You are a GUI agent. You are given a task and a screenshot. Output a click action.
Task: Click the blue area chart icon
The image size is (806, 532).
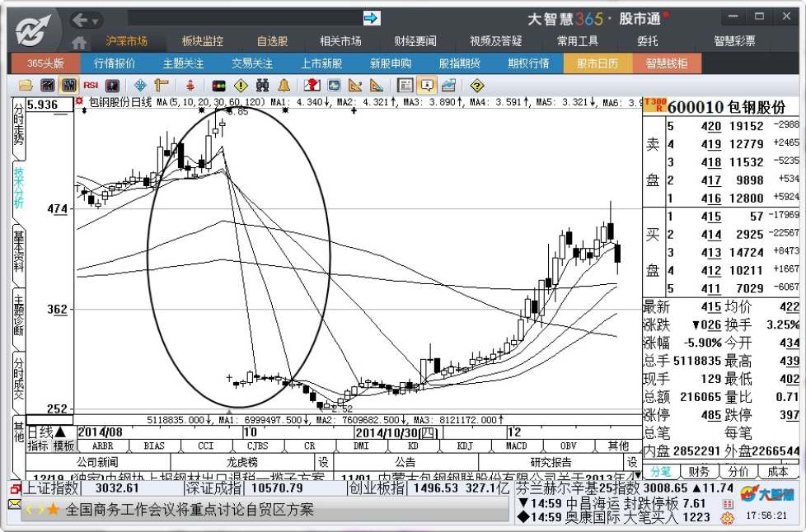point(448,86)
